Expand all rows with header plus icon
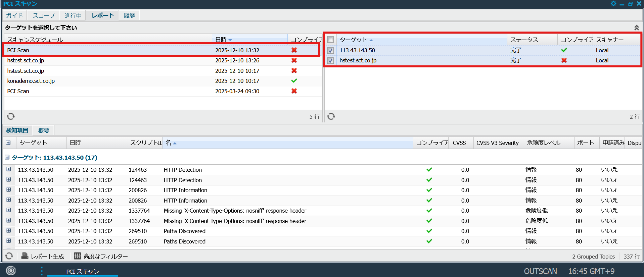This screenshot has width=644, height=277. [8, 143]
